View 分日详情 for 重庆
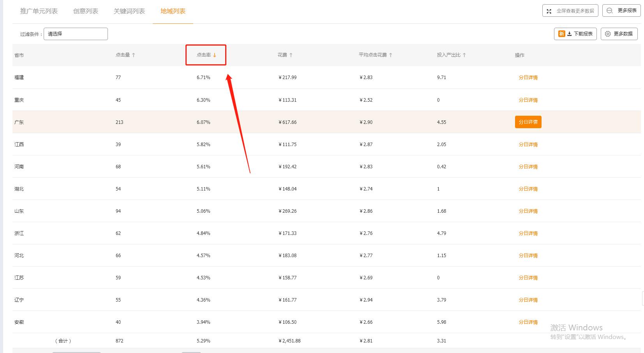Viewport: 644px width, 353px height. click(528, 100)
